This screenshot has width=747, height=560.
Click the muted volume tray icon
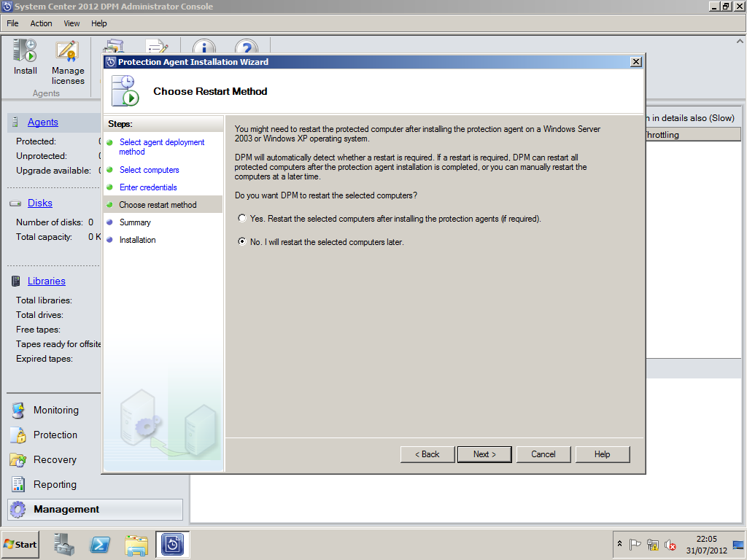tap(670, 544)
